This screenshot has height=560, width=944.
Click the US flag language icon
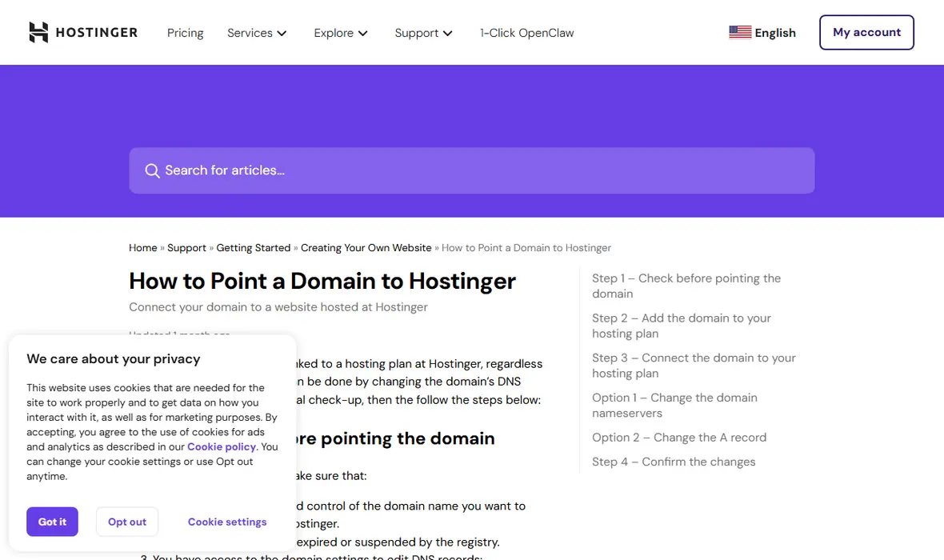click(740, 33)
